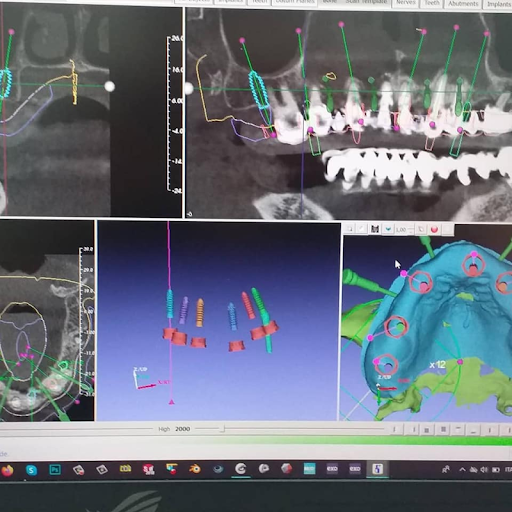Click the people icon in system tray
The height and width of the screenshot is (512, 512).
445,470
